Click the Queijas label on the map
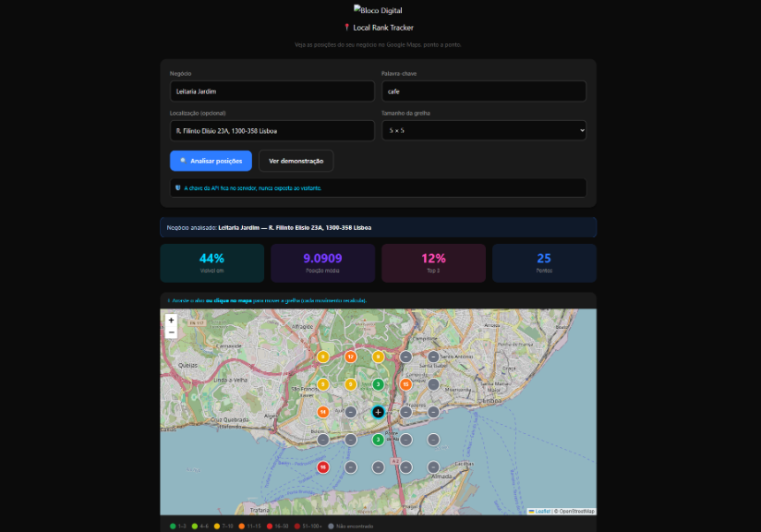The height and width of the screenshot is (532, 761). 187,365
